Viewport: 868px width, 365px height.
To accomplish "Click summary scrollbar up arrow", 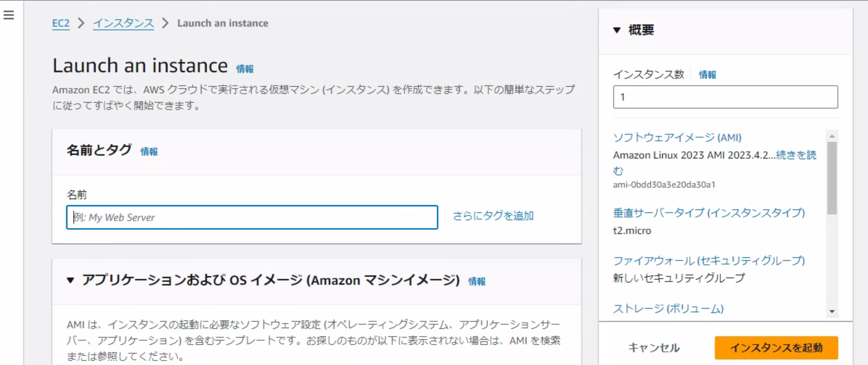I will [832, 136].
